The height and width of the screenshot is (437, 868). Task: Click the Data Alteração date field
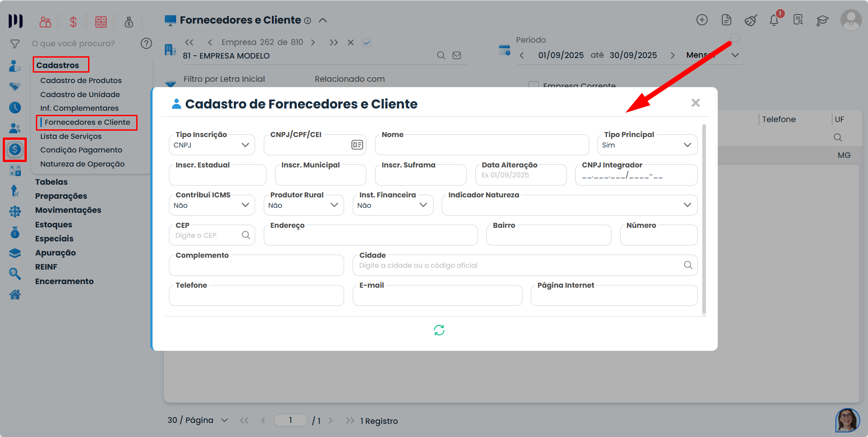(x=521, y=175)
